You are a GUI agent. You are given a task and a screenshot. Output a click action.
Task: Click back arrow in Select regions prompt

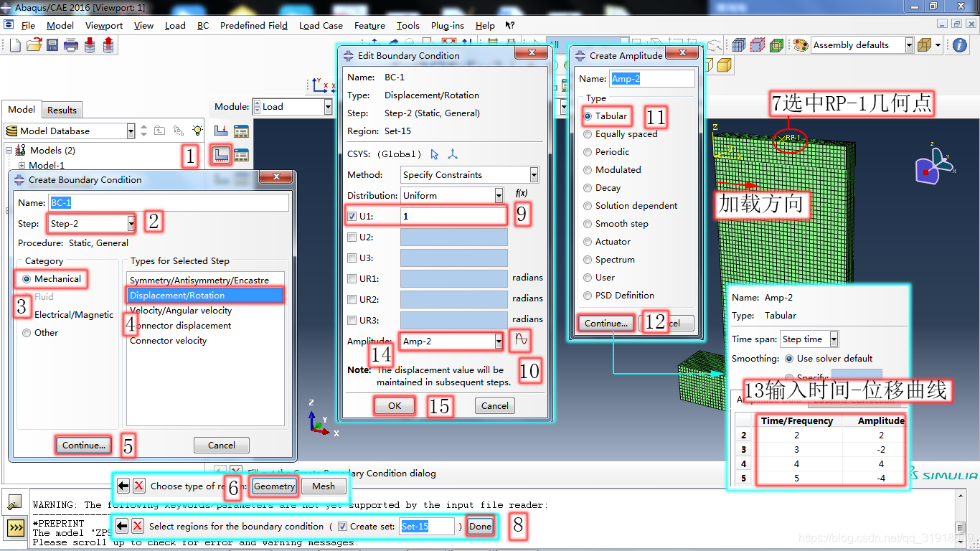pyautogui.click(x=122, y=527)
